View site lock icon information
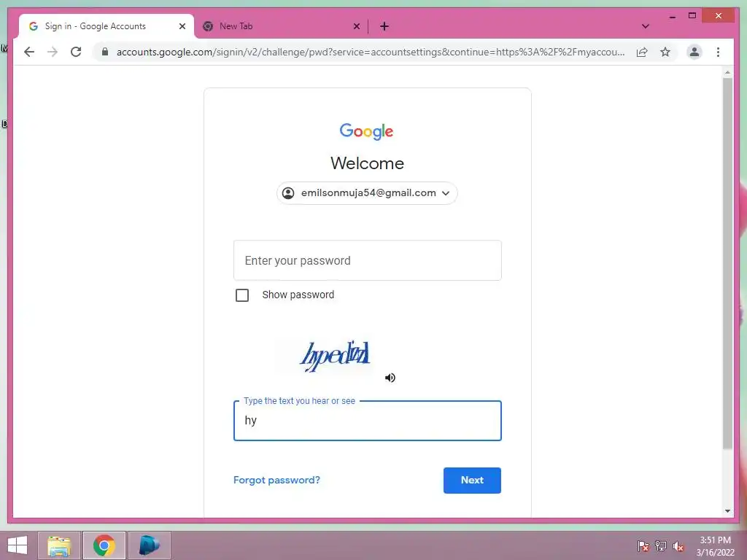747x560 pixels. coord(105,52)
